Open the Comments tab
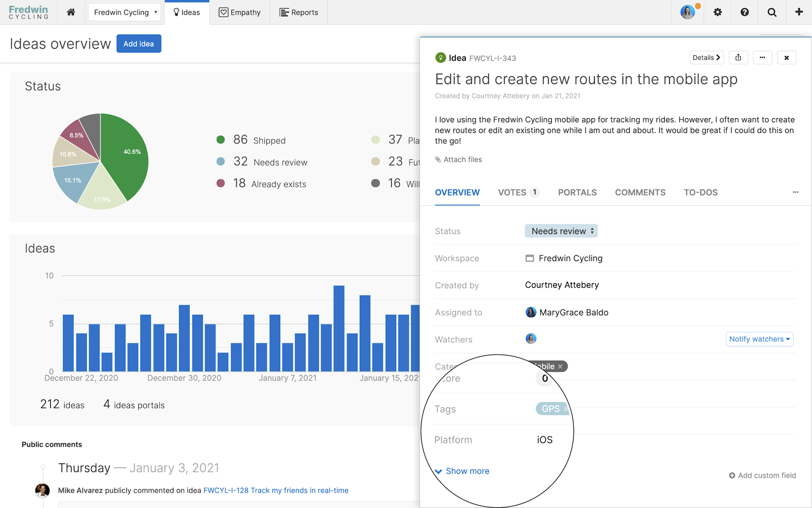This screenshot has width=812, height=508. 640,192
